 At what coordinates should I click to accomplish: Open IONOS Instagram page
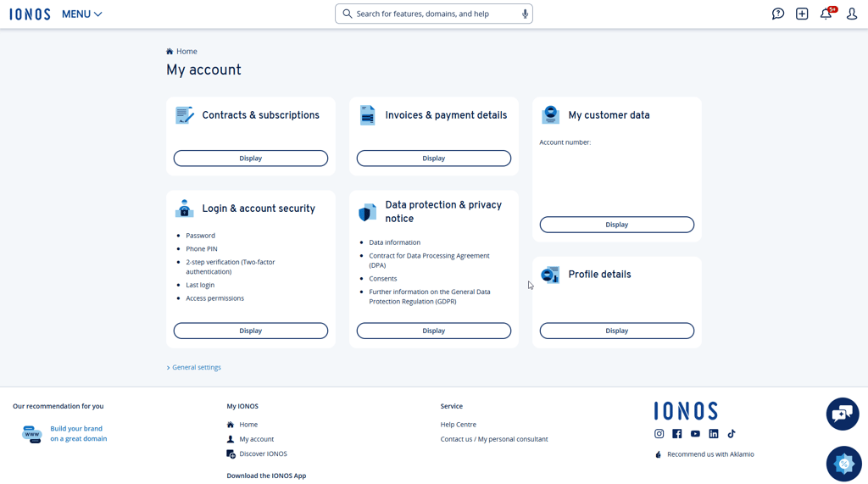(659, 434)
